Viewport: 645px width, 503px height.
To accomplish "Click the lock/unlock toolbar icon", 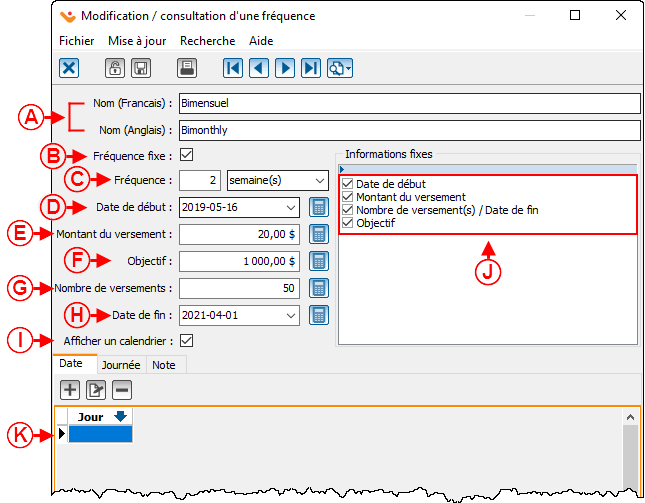I will 115,68.
